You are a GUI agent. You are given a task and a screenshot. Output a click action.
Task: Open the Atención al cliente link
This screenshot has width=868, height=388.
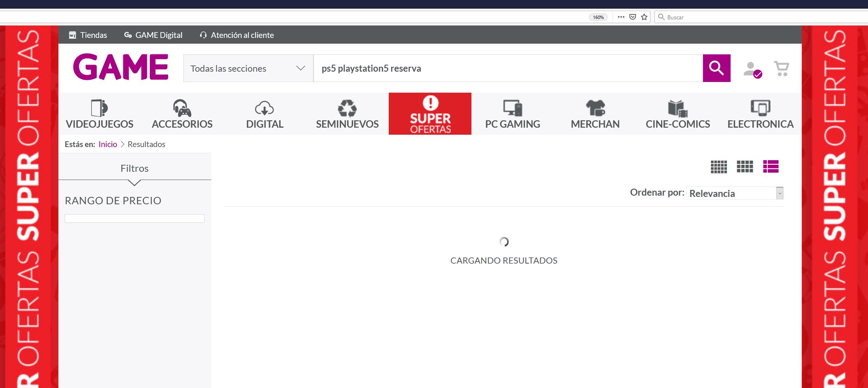coord(242,35)
